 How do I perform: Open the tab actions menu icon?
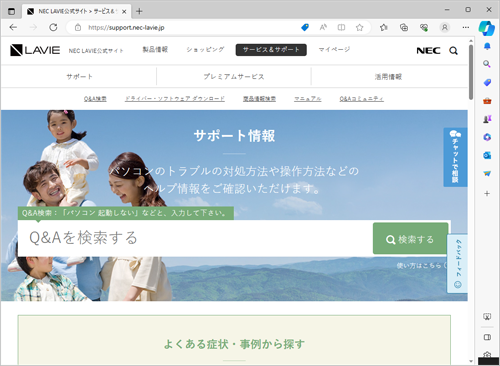pyautogui.click(x=11, y=11)
